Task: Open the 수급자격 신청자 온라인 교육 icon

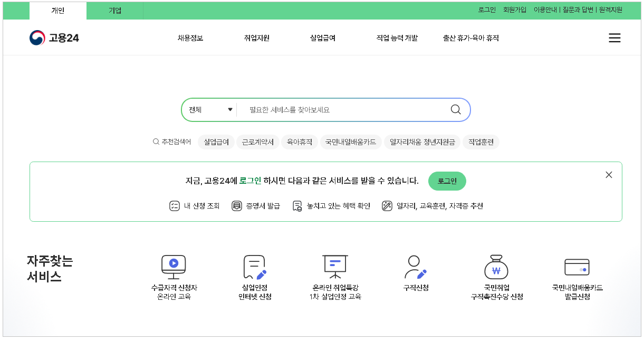Action: click(x=173, y=267)
